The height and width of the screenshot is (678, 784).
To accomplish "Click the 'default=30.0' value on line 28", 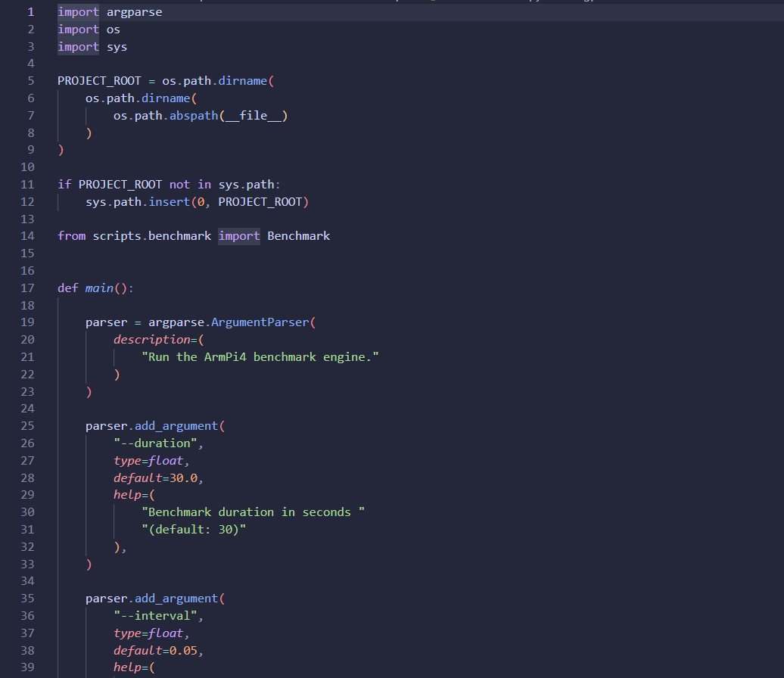I will click(x=155, y=478).
